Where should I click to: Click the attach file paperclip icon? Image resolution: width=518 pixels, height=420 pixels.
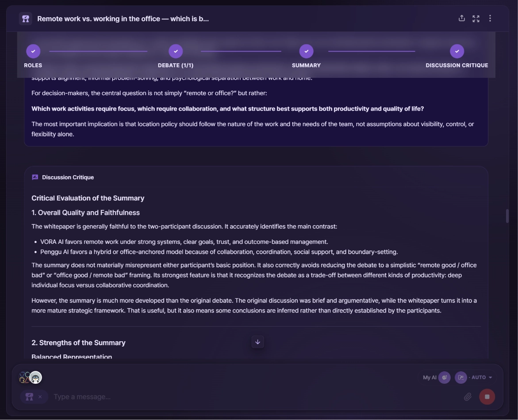coord(468,397)
